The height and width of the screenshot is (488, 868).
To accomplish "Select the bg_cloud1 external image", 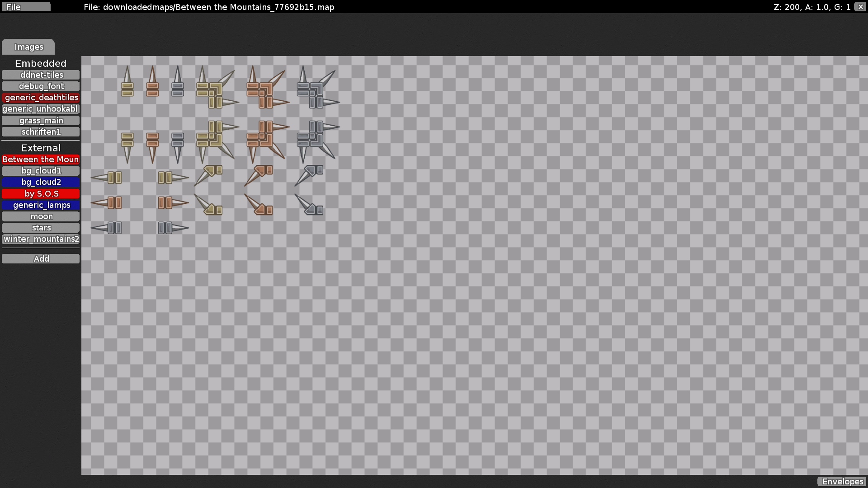I will [x=41, y=170].
